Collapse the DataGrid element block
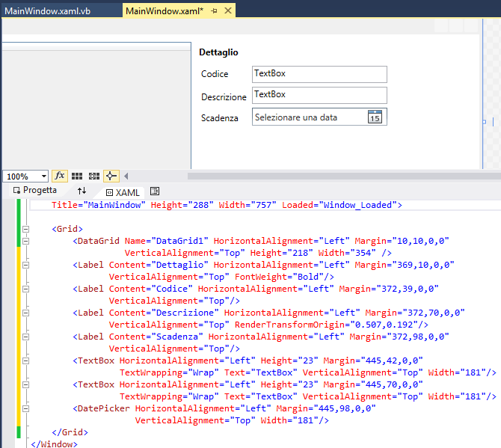The image size is (501, 448). tap(26, 241)
